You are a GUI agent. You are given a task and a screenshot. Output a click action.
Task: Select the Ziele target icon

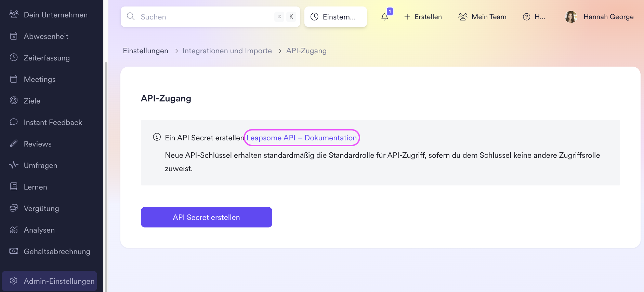(14, 100)
